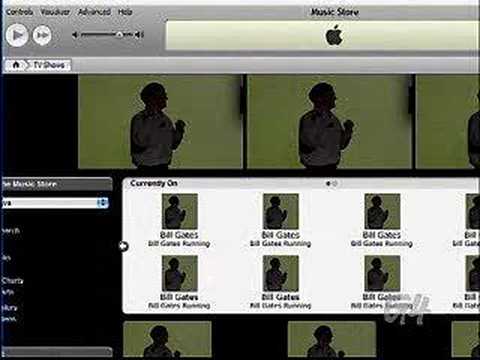This screenshot has width=480, height=360.
Task: Open the sidebar dropdown arrows
Action: tap(103, 202)
